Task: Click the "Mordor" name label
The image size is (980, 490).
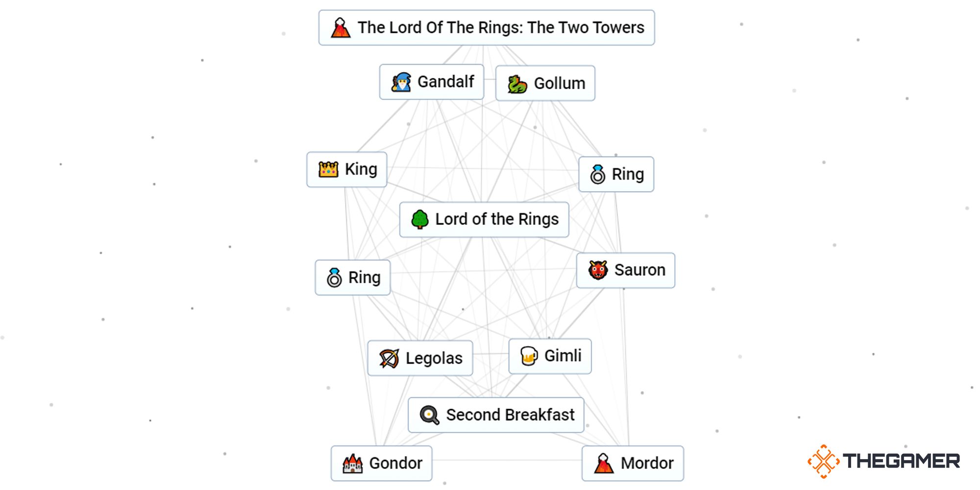Action: [x=647, y=464]
